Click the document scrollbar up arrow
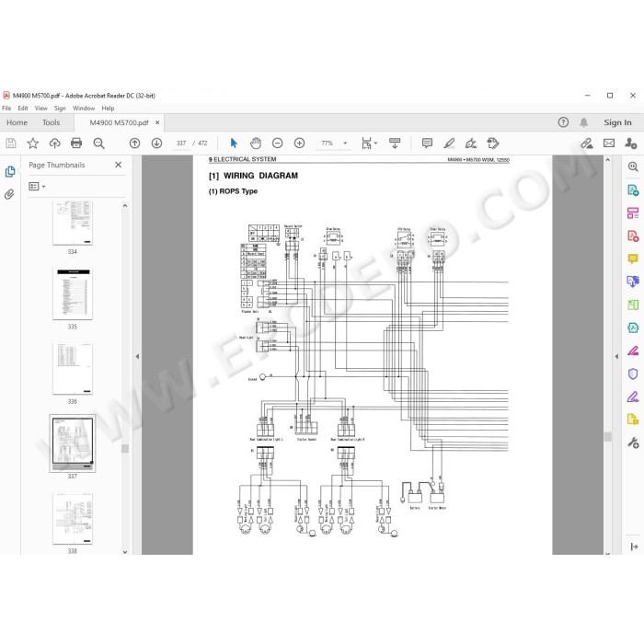The image size is (644, 644). pos(608,160)
